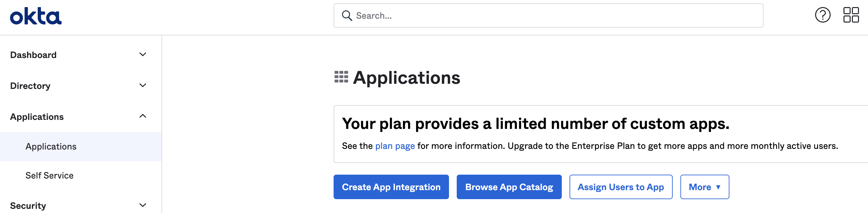Expand the Security chevron
Viewport: 868px width, 213px height.
click(x=143, y=205)
